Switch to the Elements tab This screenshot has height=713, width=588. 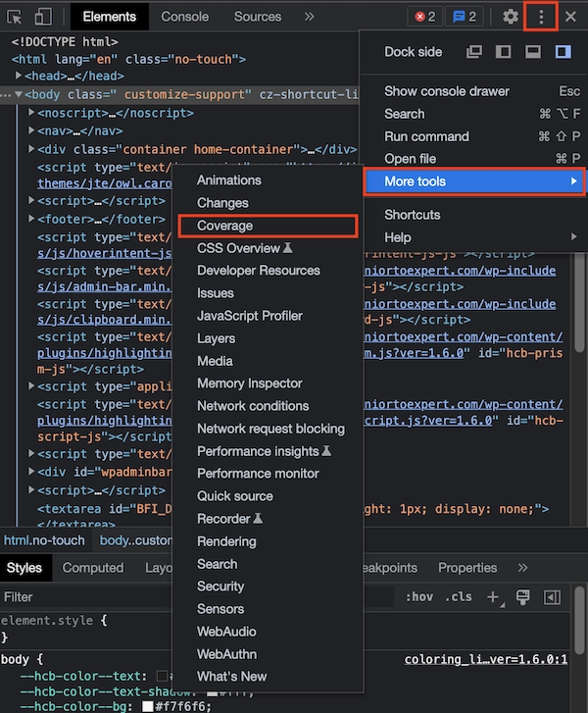click(x=109, y=17)
